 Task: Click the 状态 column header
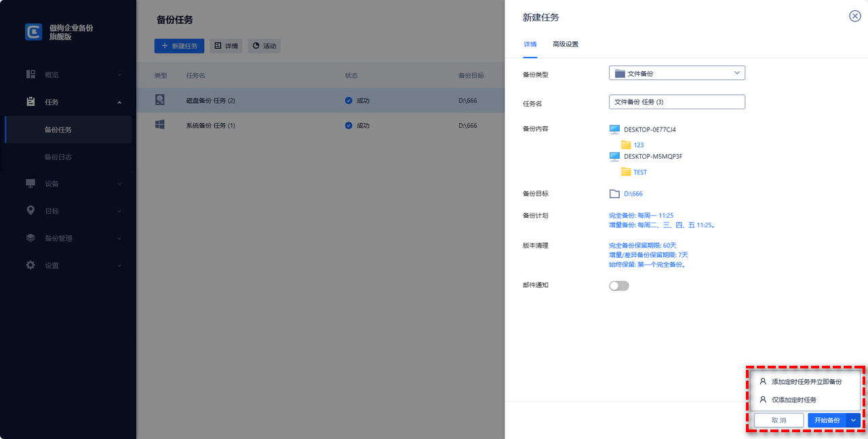tap(351, 75)
